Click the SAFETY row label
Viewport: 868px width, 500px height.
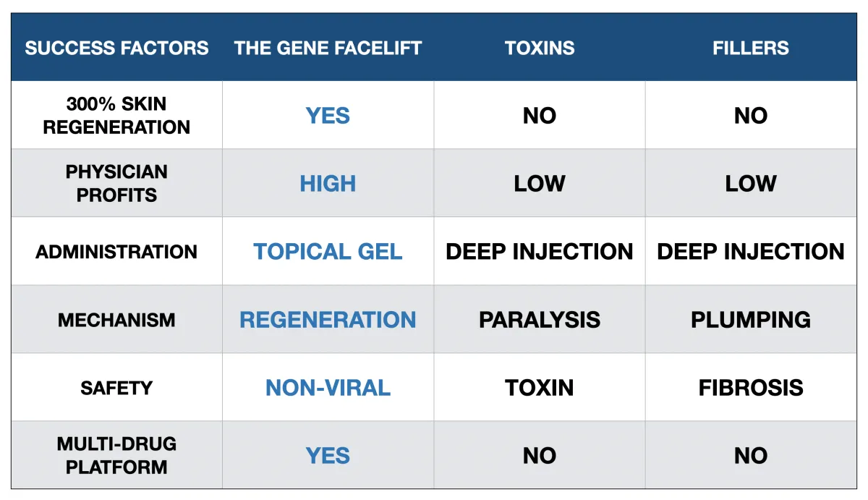pyautogui.click(x=116, y=387)
